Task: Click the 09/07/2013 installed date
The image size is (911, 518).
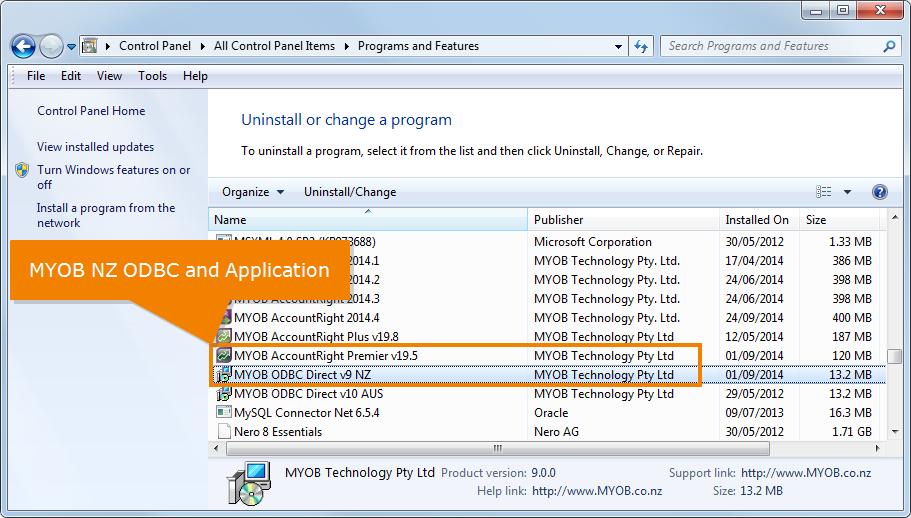Action: click(754, 413)
